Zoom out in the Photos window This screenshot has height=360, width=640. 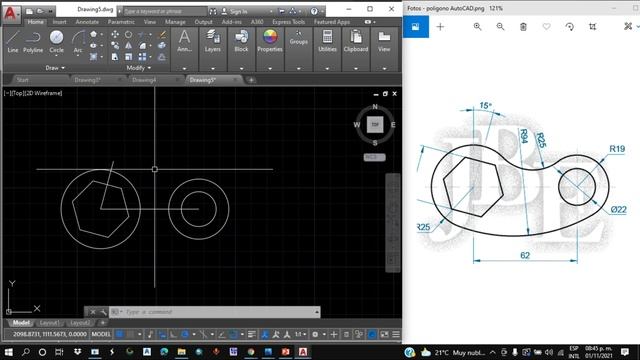[x=500, y=27]
